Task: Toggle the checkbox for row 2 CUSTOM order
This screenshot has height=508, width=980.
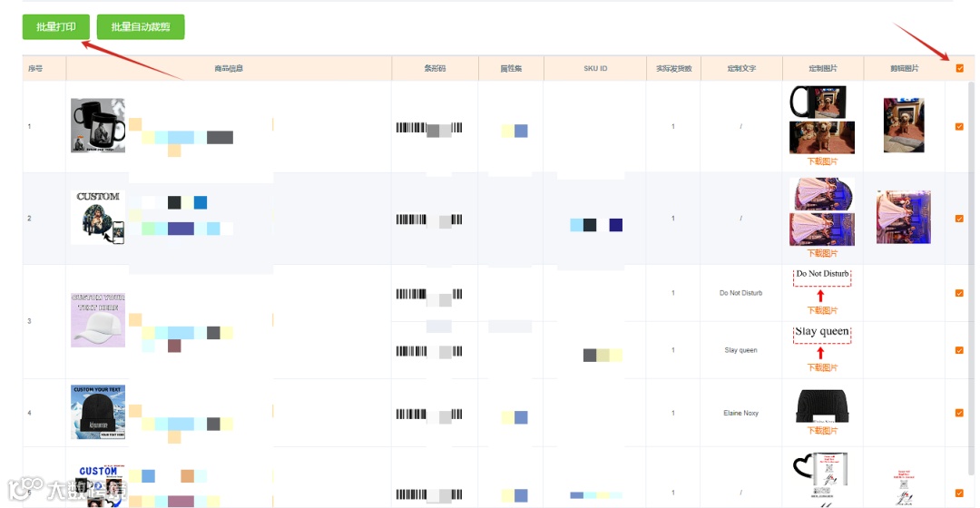Action: coord(959,219)
